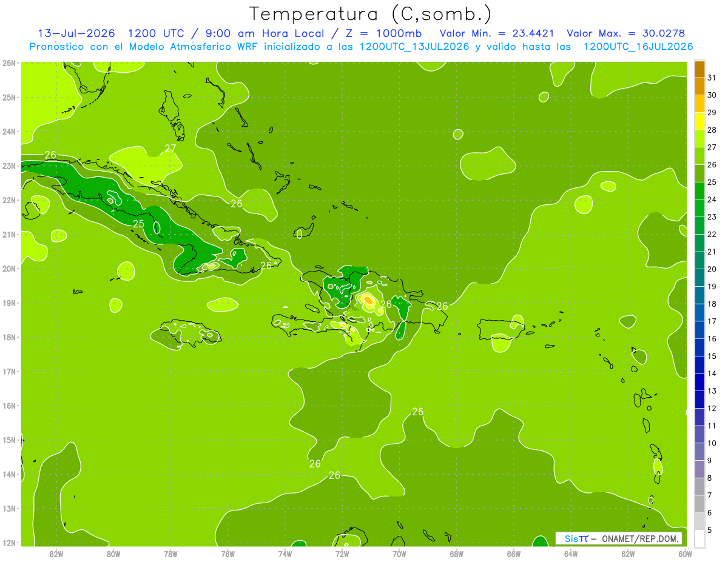Select the 74W longitude label
Screen dimensions: 728x562
[285, 554]
